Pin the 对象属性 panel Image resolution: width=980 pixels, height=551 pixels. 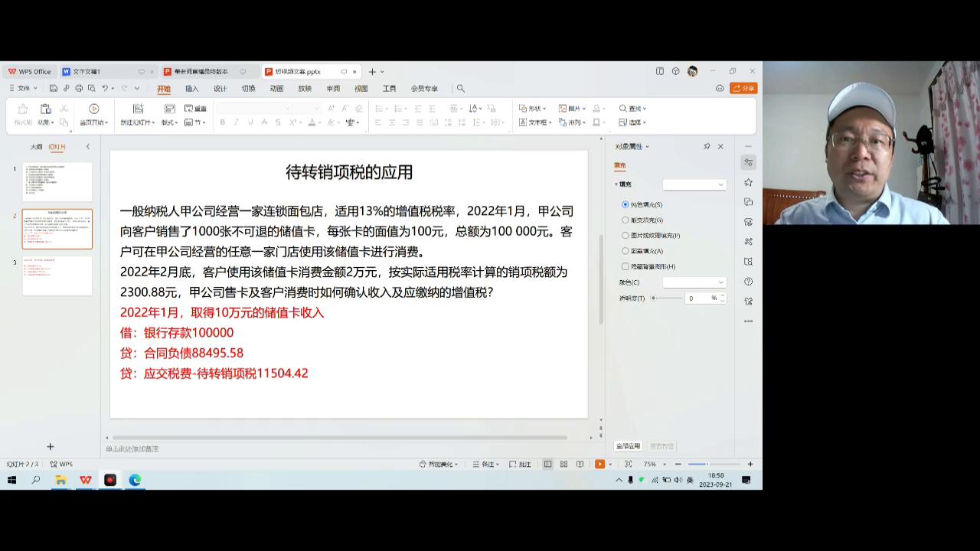pos(707,146)
